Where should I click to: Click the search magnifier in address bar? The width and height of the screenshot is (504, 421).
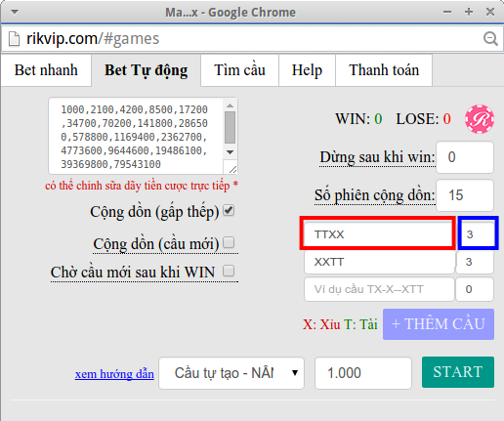coord(490,39)
